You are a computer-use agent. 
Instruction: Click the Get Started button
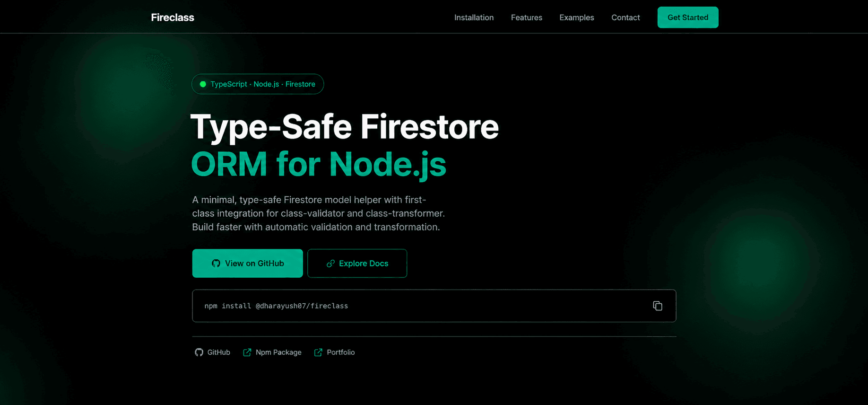coord(687,18)
